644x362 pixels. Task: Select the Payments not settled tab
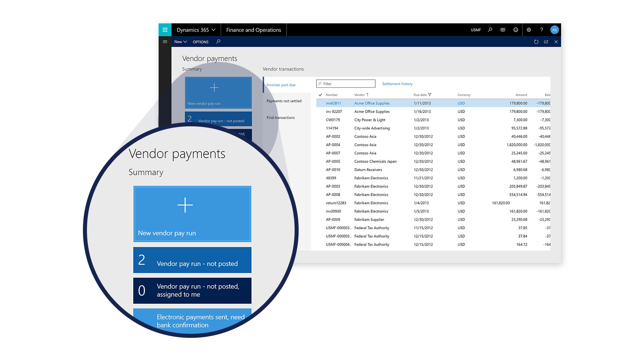tap(284, 101)
